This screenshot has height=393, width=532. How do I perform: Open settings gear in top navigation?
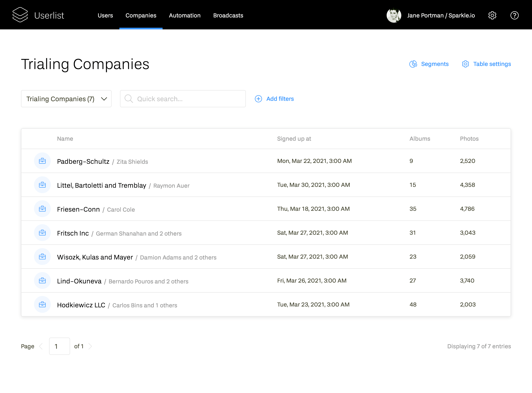tap(492, 16)
